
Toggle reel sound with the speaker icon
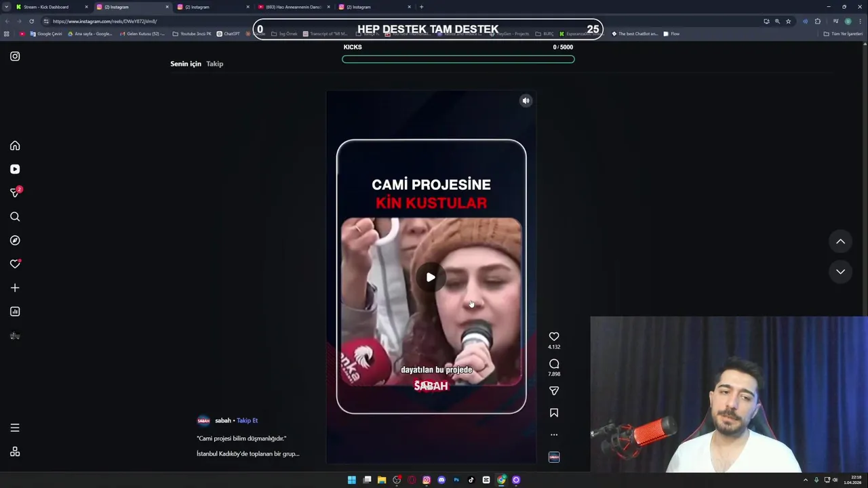coord(526,101)
